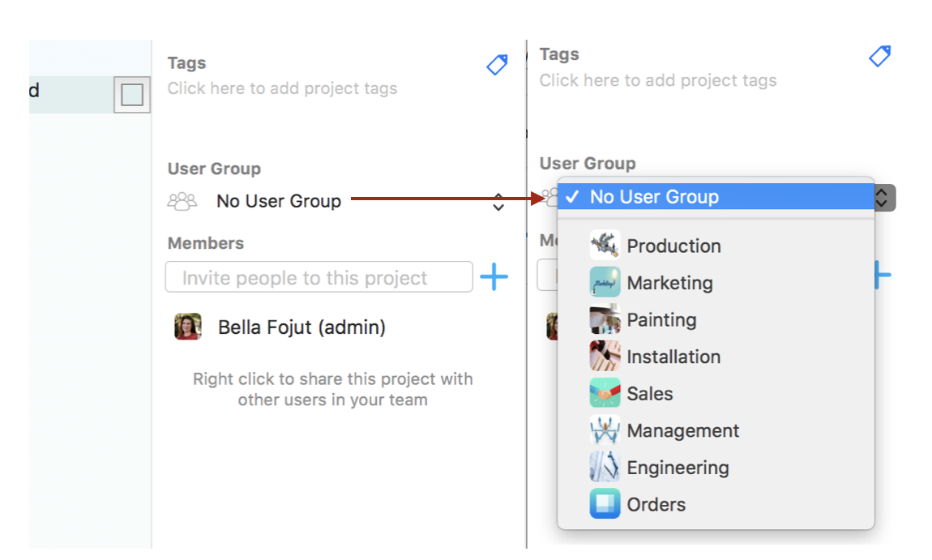Image resolution: width=932 pixels, height=560 pixels.
Task: Select the Production group icon
Action: click(x=603, y=245)
